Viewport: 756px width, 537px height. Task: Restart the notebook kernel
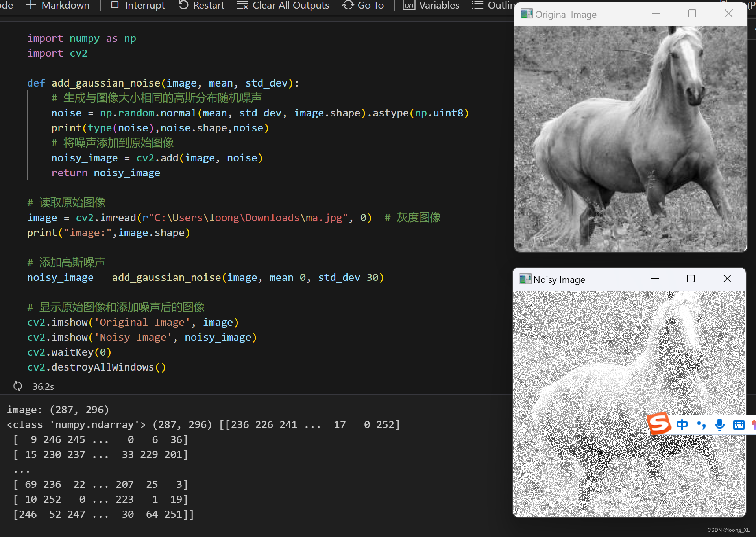[201, 5]
